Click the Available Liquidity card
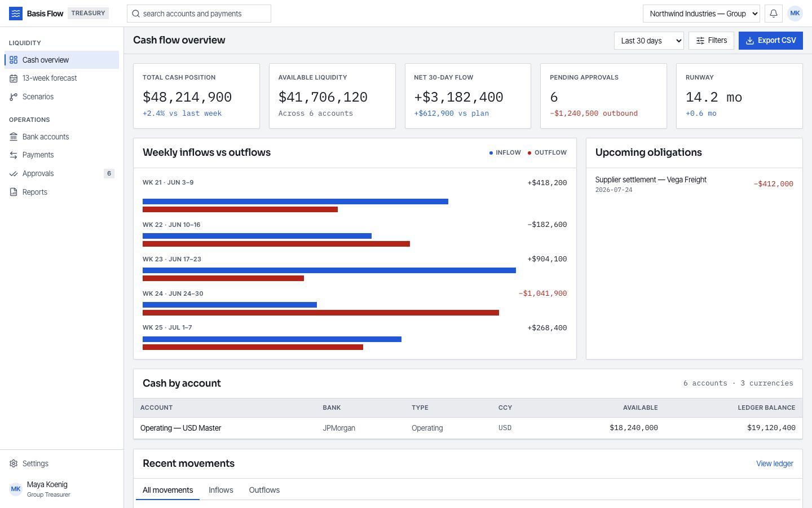812x508 pixels. 332,96
